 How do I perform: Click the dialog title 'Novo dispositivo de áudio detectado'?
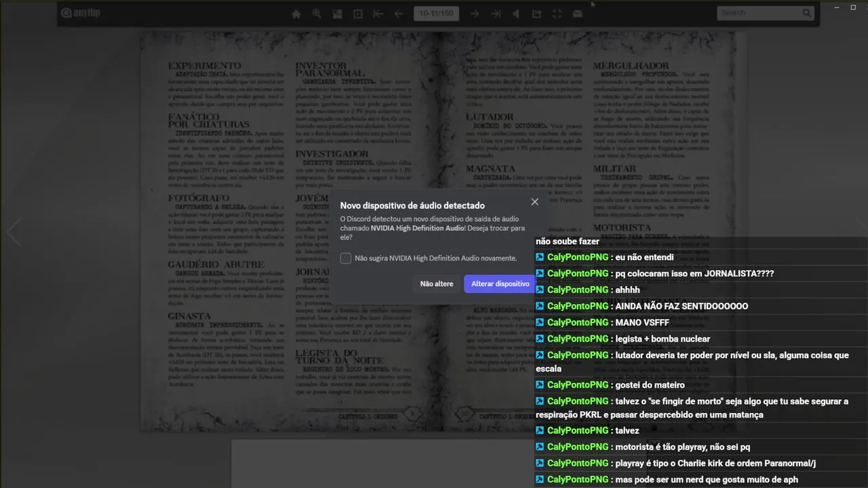point(412,205)
